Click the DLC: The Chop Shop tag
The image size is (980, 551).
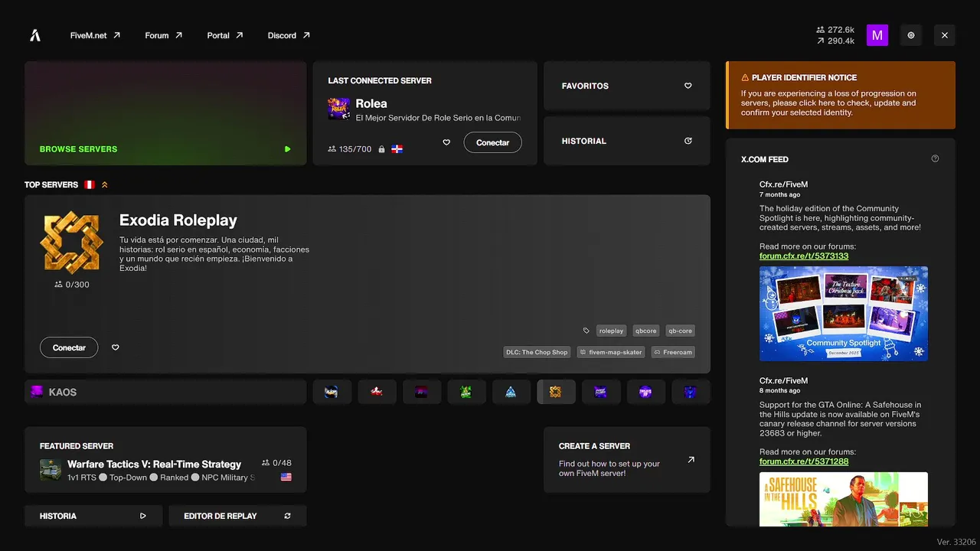(537, 352)
